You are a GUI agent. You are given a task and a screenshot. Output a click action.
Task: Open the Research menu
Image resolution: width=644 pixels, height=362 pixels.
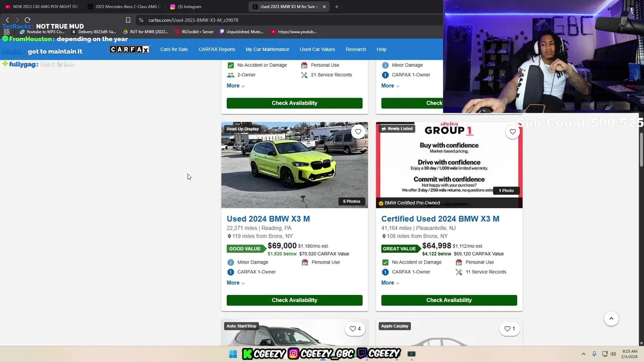[x=356, y=49]
